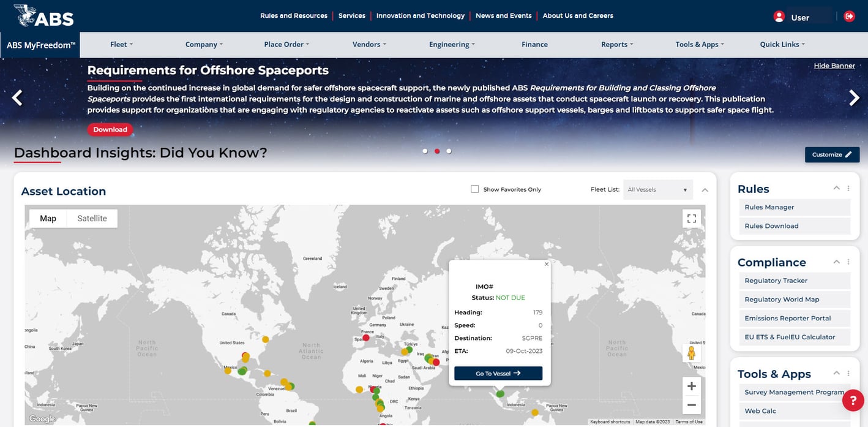This screenshot has width=868, height=427.
Task: Open Tools & Apps panel three-dot menu
Action: pos(848,373)
